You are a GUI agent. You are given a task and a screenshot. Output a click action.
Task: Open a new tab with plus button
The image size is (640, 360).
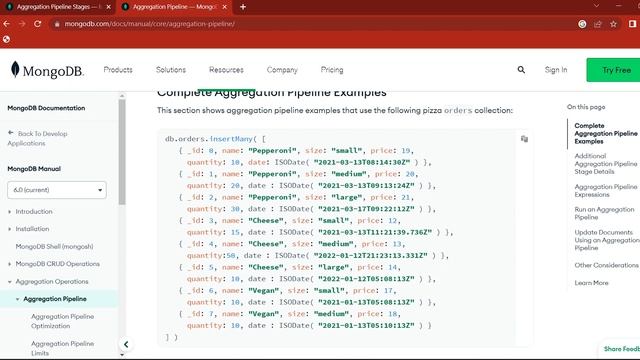pyautogui.click(x=243, y=7)
